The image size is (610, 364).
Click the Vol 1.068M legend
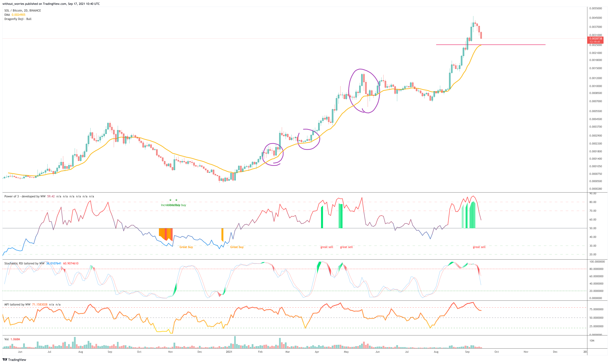(x=12, y=339)
